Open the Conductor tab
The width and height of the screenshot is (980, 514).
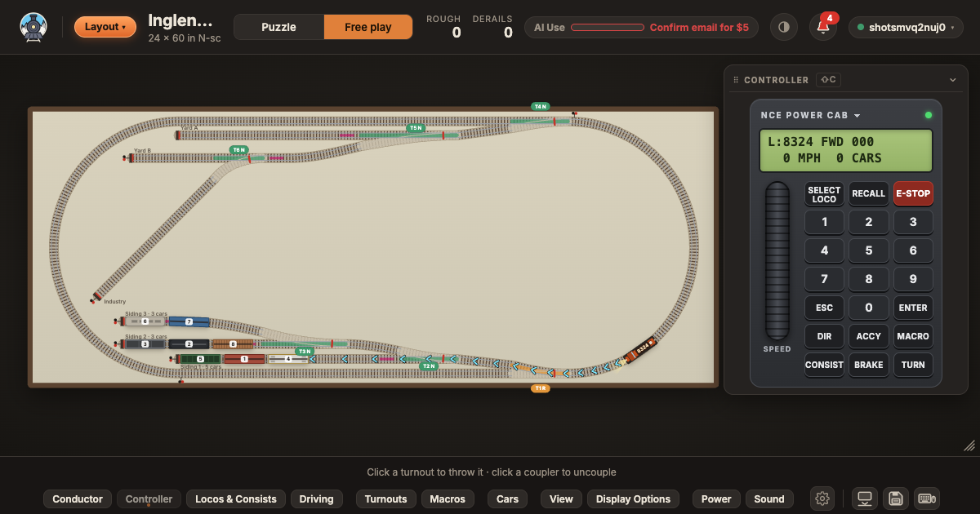78,499
